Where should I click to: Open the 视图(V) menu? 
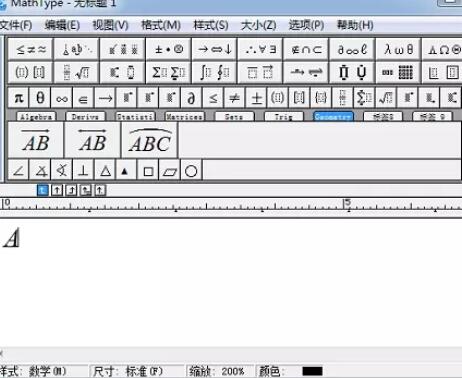pyautogui.click(x=110, y=25)
